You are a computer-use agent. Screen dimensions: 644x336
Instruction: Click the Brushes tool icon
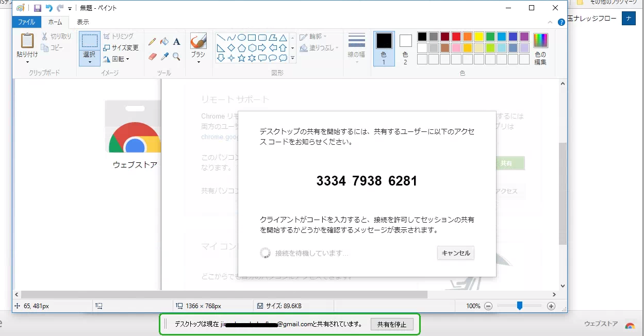(x=198, y=41)
